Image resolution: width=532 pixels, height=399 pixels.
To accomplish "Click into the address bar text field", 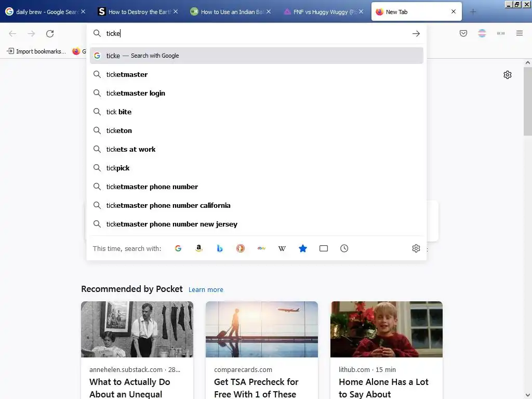I will point(256,33).
